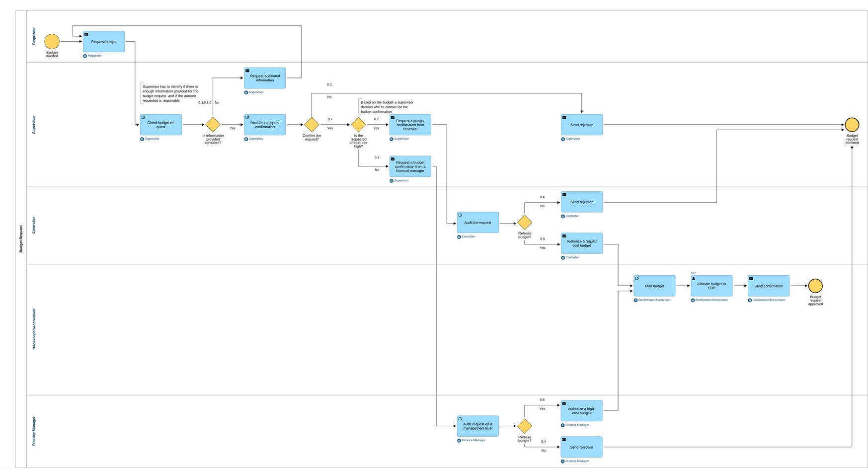Click the 'Is the requested amount not high?' gateway
Image resolution: width=868 pixels, height=469 pixels.
pos(358,125)
